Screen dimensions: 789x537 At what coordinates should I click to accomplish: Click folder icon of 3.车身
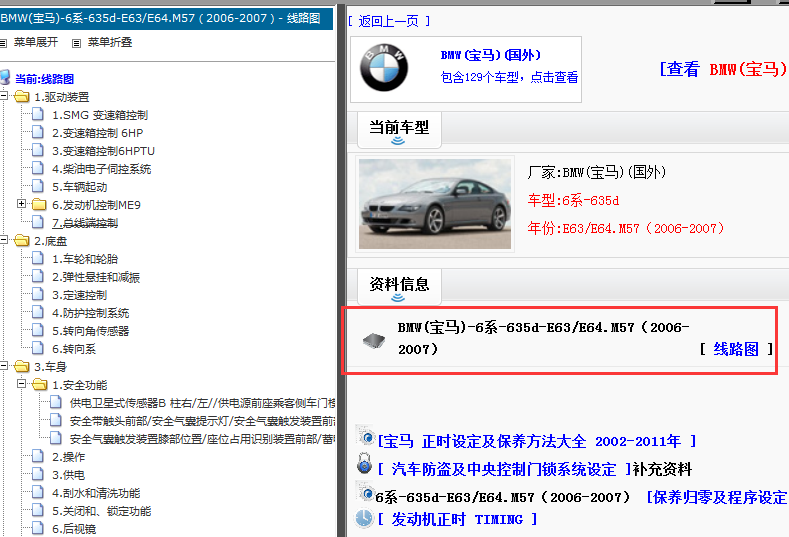tap(22, 366)
